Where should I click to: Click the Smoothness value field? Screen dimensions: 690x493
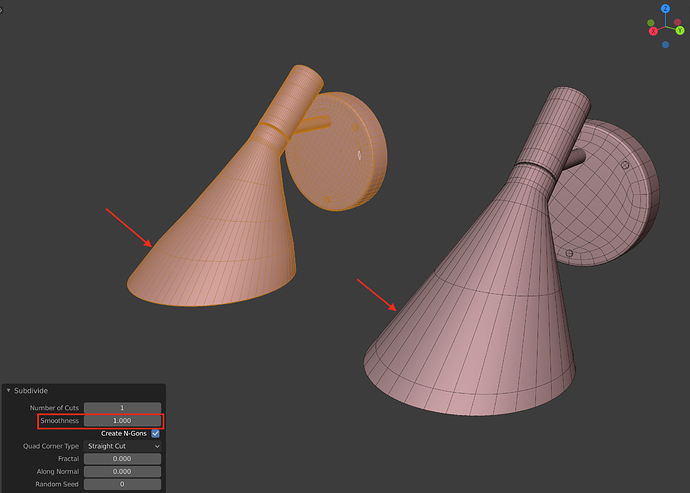coord(122,420)
